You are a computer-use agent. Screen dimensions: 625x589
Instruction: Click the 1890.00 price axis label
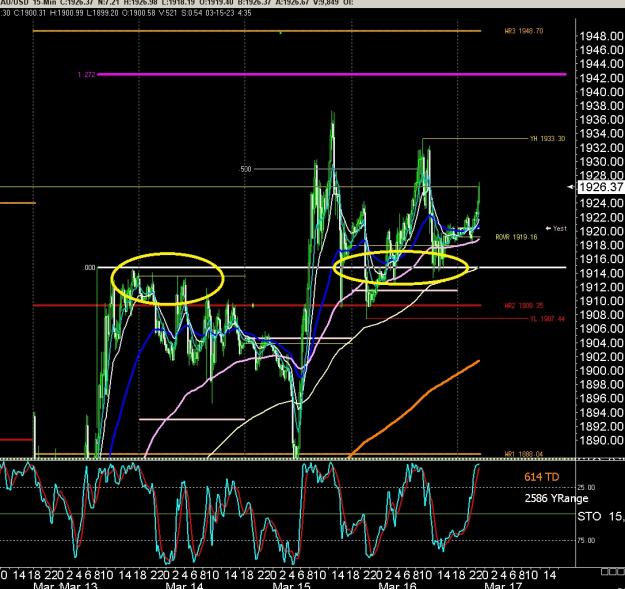[x=601, y=440]
